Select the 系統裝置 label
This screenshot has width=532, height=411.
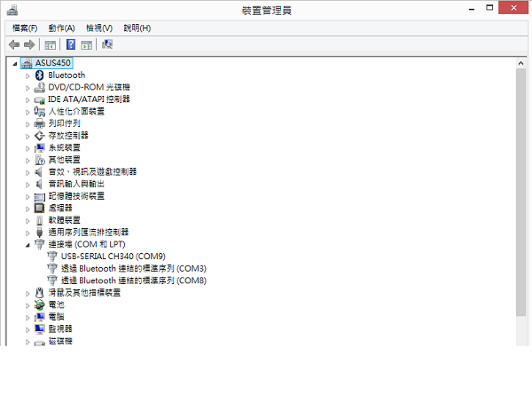click(64, 147)
